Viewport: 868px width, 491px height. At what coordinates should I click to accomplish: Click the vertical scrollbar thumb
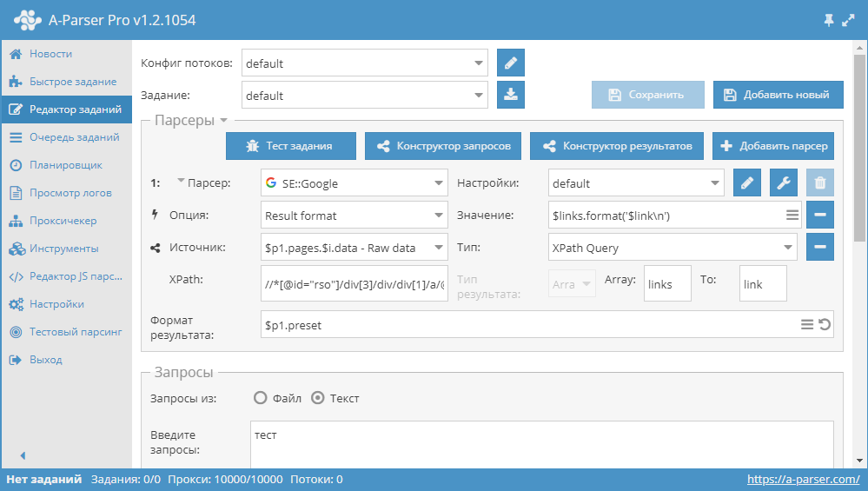pyautogui.click(x=859, y=147)
